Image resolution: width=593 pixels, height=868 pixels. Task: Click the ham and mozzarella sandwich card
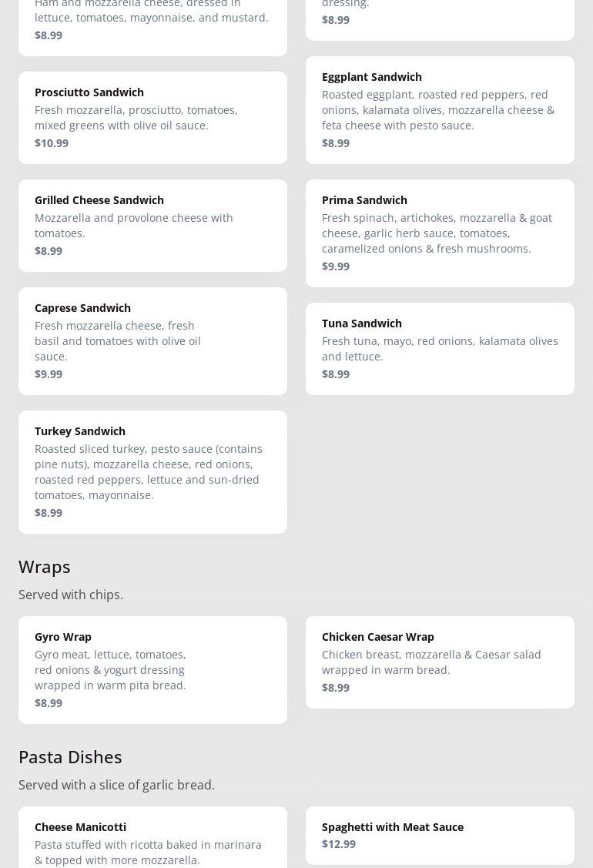pos(152,23)
